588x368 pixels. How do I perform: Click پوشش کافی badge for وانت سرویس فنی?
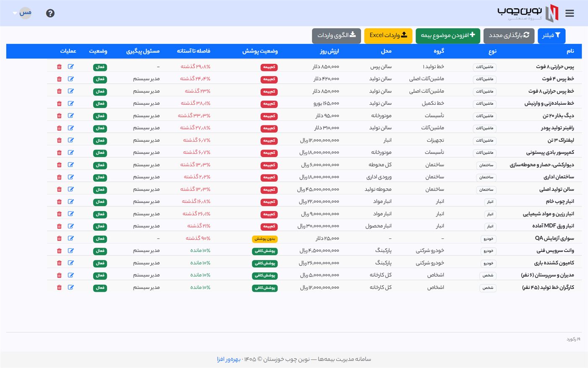[265, 251]
